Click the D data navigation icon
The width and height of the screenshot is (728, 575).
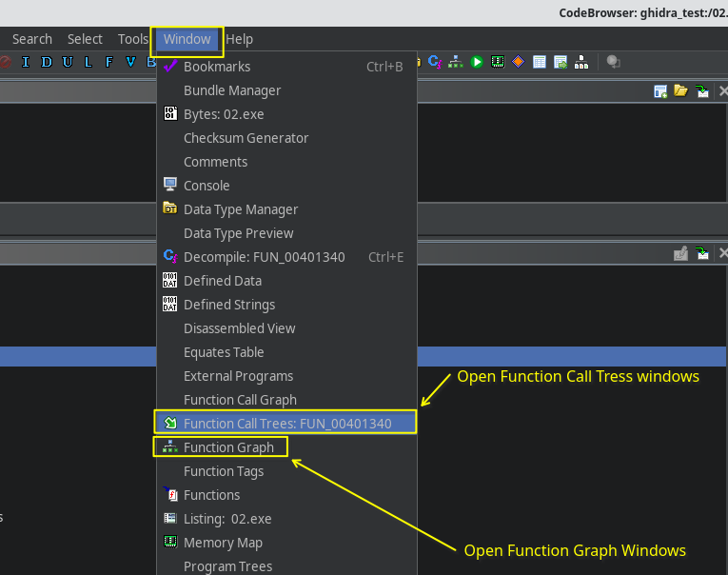point(47,62)
